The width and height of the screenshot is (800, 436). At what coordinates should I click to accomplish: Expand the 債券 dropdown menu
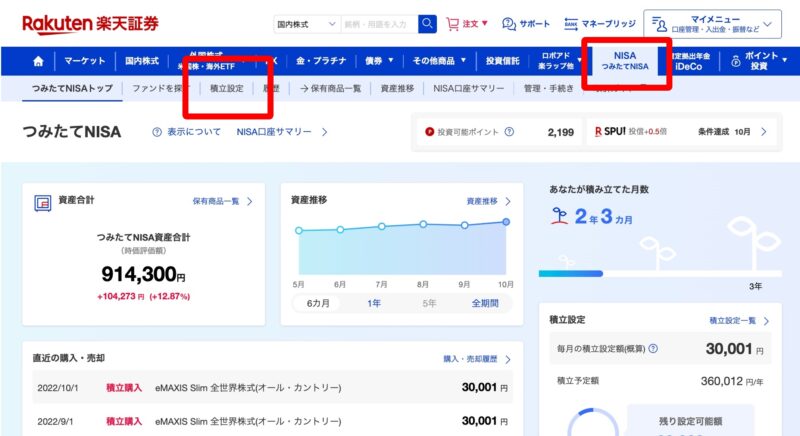[379, 61]
